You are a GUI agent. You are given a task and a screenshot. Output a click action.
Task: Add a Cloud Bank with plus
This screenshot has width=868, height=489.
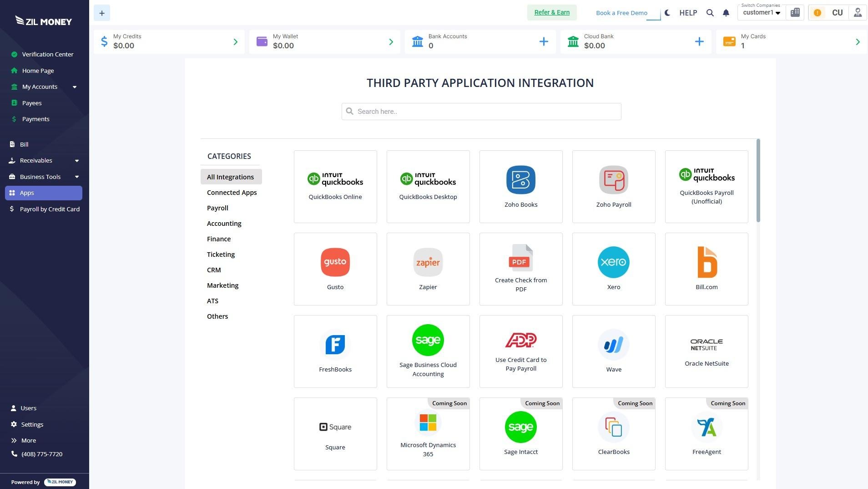[699, 42]
